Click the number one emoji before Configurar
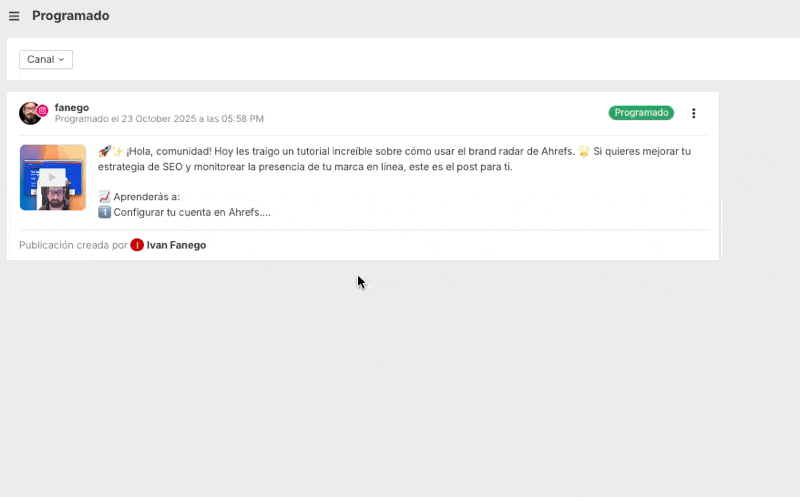 point(104,212)
